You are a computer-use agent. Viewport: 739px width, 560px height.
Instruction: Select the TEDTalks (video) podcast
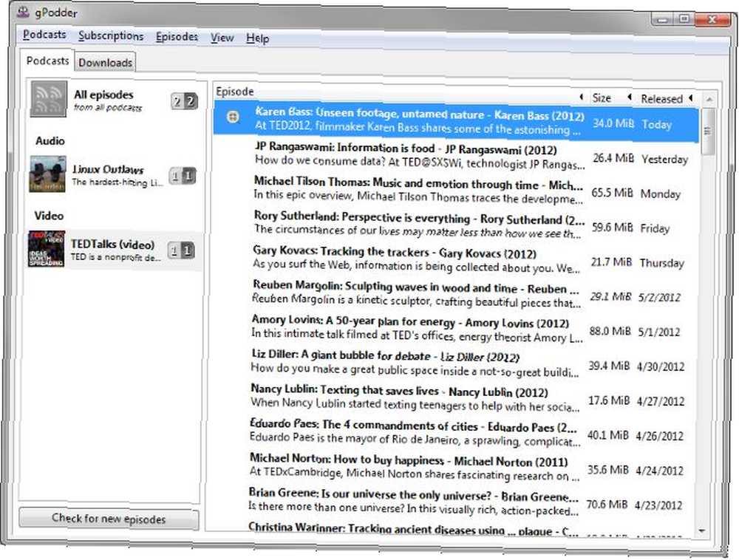point(112,249)
